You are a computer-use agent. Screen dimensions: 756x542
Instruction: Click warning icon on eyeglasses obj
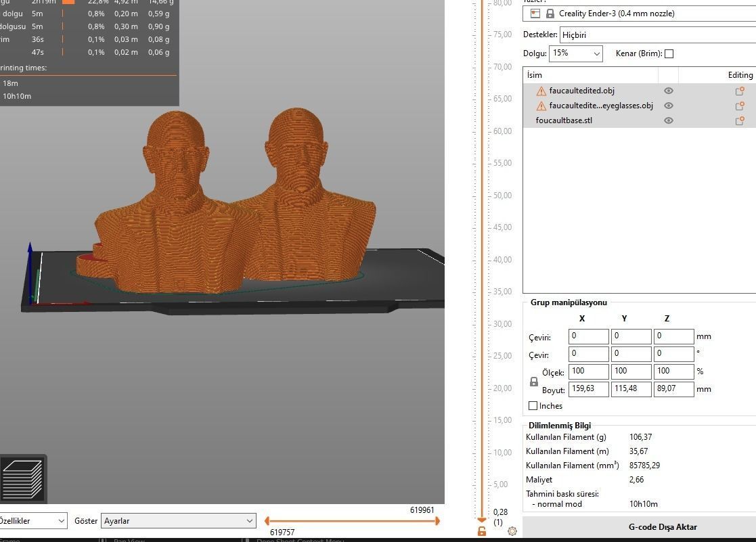(541, 106)
